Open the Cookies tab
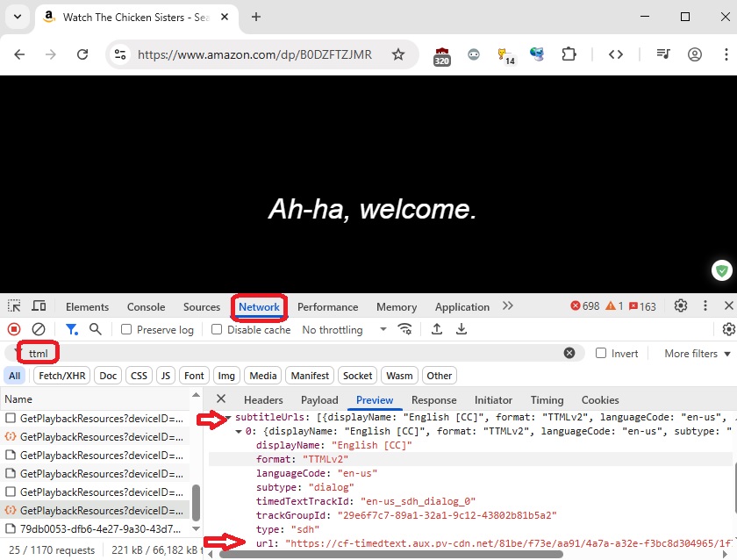This screenshot has height=560, width=737. click(600, 400)
